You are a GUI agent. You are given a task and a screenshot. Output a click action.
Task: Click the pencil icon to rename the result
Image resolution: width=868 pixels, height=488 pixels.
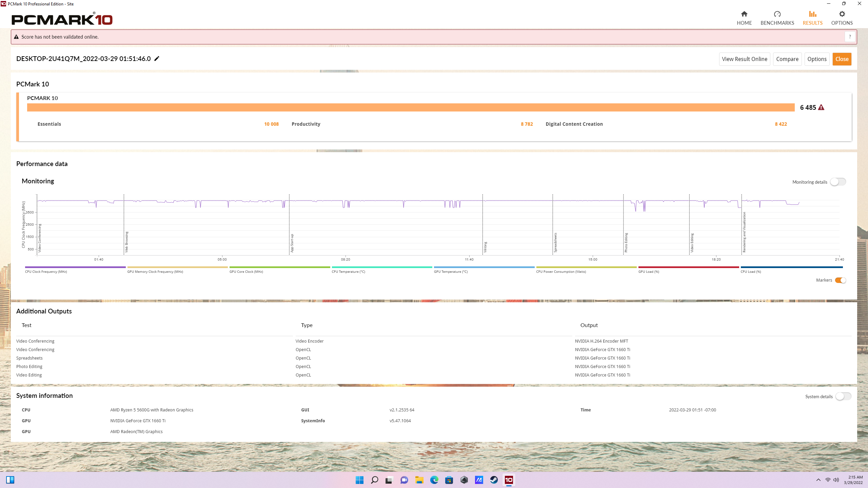157,59
